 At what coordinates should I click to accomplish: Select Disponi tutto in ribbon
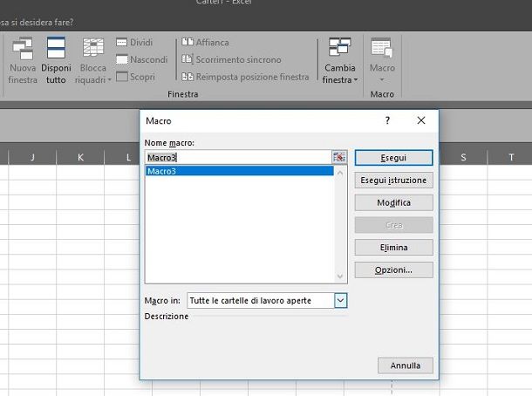pos(56,60)
